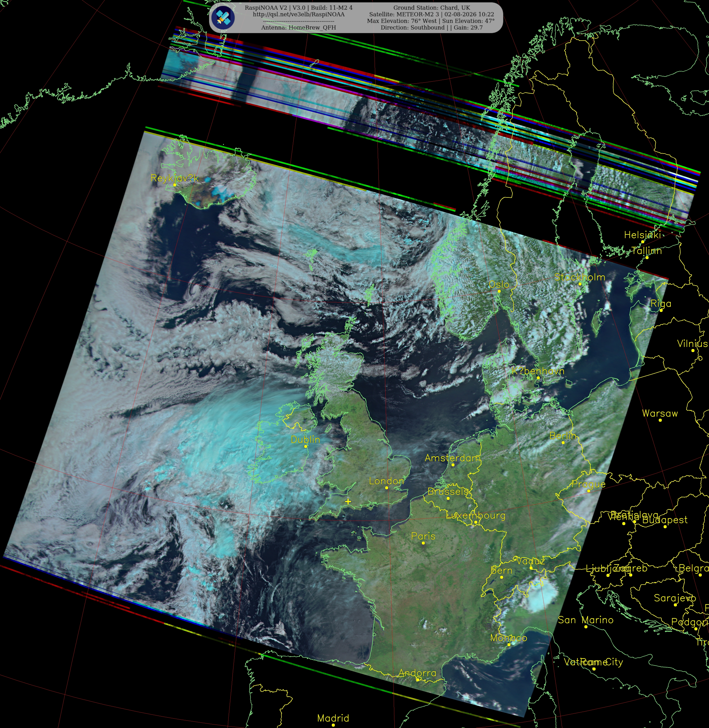Click the Brussels city label

tap(448, 492)
